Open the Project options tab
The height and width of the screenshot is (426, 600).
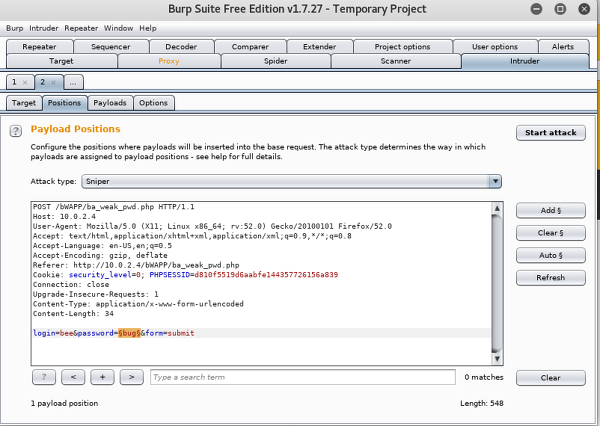[x=402, y=47]
